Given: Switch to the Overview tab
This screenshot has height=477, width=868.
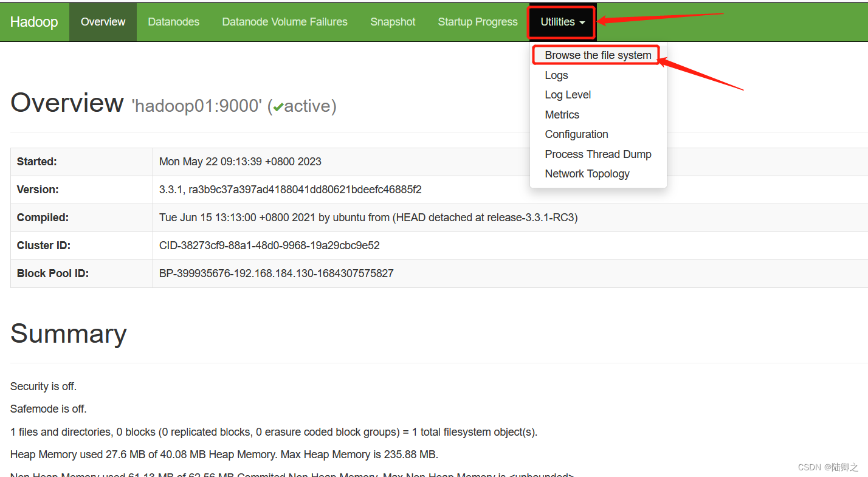Looking at the screenshot, I should pyautogui.click(x=103, y=22).
